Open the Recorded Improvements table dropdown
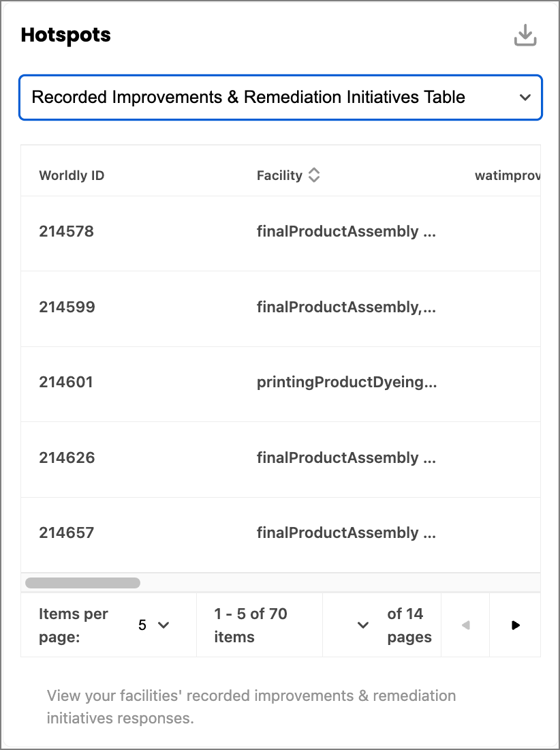This screenshot has height=750, width=560. (281, 97)
